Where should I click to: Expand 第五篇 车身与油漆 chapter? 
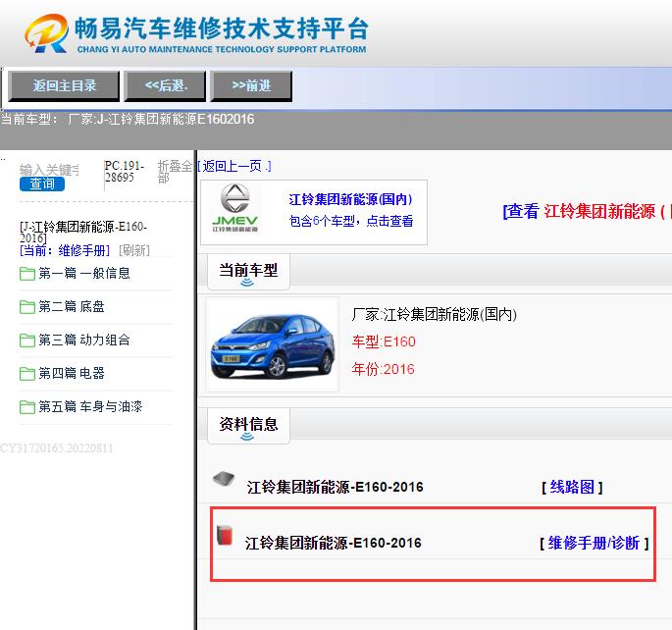point(90,406)
